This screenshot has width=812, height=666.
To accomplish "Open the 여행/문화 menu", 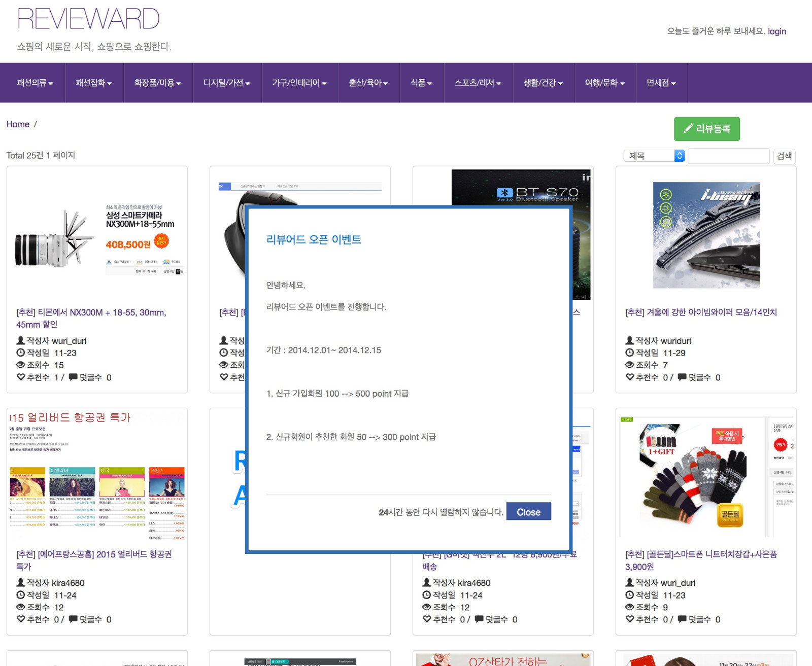I will click(604, 83).
